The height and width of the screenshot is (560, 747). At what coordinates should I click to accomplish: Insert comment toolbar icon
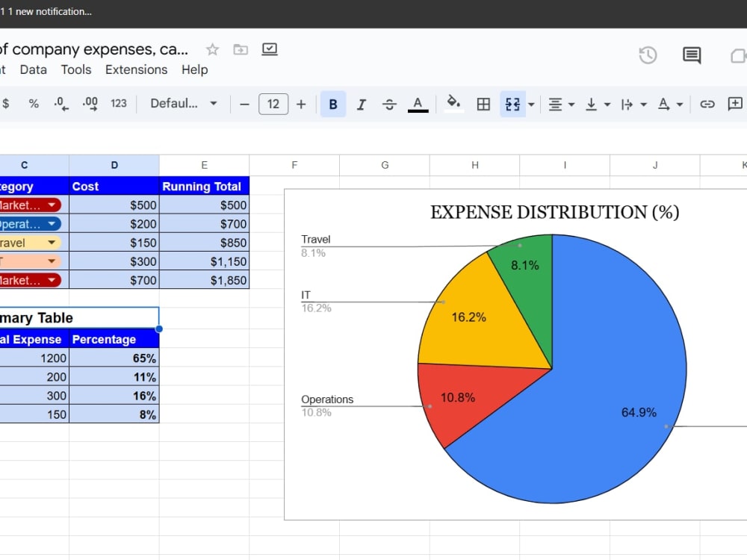pos(735,104)
